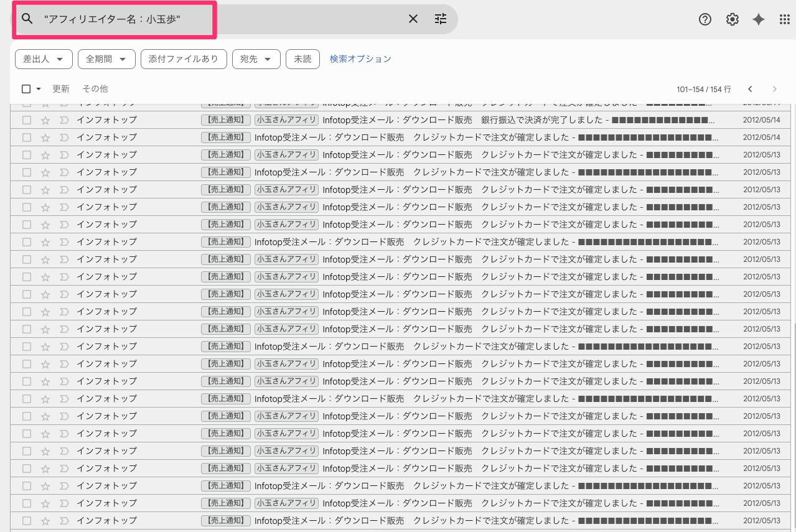Open the 検索オプション link
Image resolution: width=796 pixels, height=532 pixels.
(x=360, y=59)
